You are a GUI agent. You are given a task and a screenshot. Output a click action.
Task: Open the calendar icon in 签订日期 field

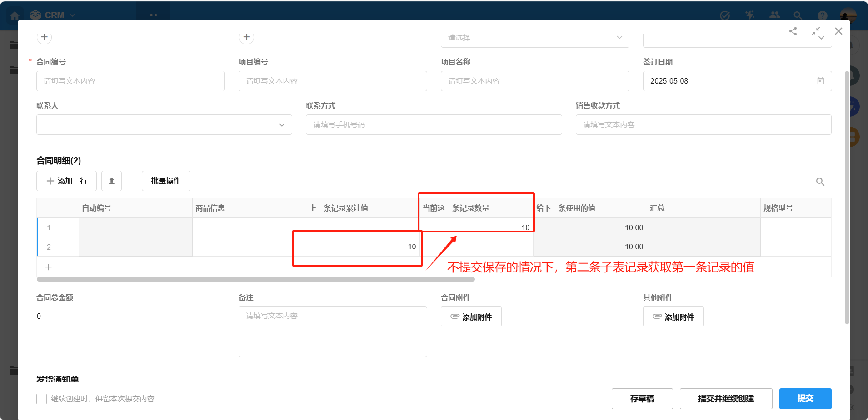point(821,81)
